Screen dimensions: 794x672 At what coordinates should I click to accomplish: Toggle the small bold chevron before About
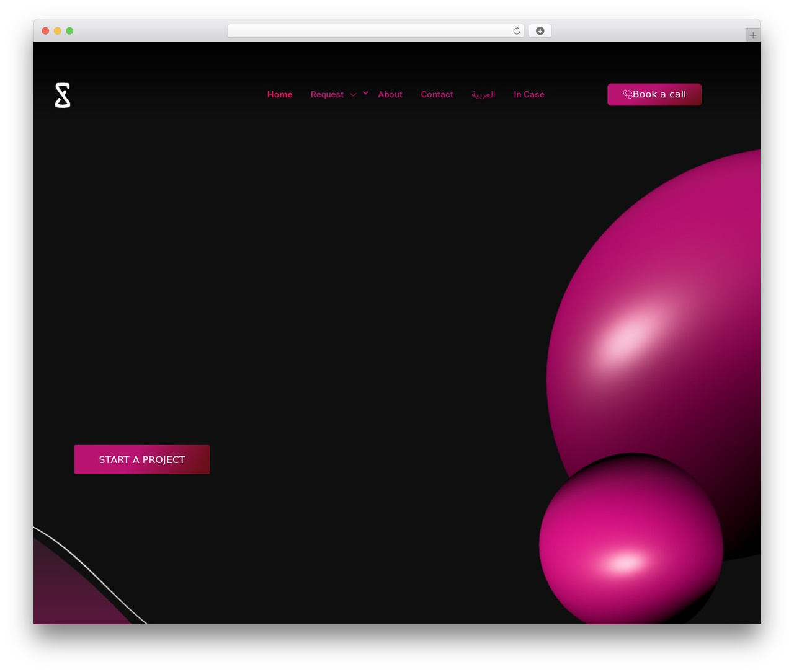tap(365, 93)
